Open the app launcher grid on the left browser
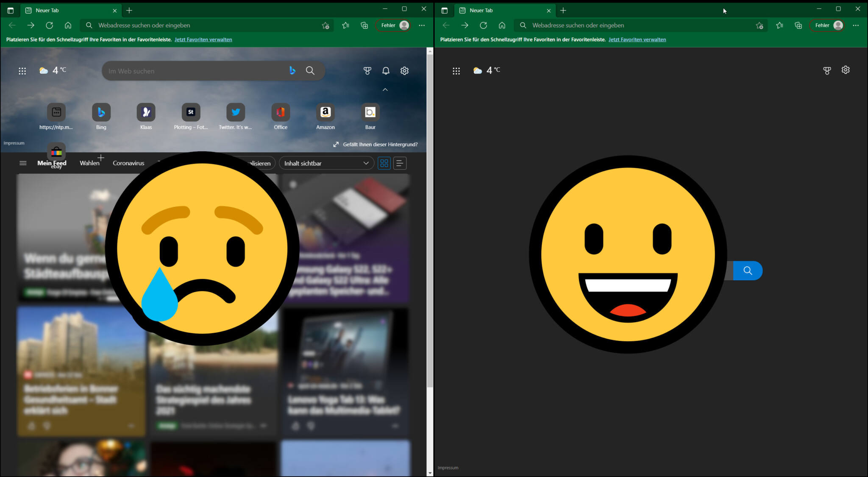The width and height of the screenshot is (868, 477). click(22, 70)
